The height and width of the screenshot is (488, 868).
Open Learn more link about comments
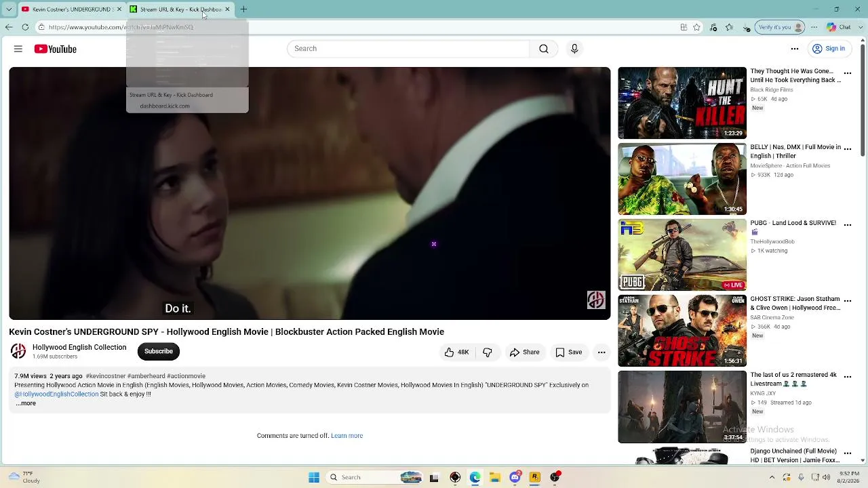tap(347, 436)
